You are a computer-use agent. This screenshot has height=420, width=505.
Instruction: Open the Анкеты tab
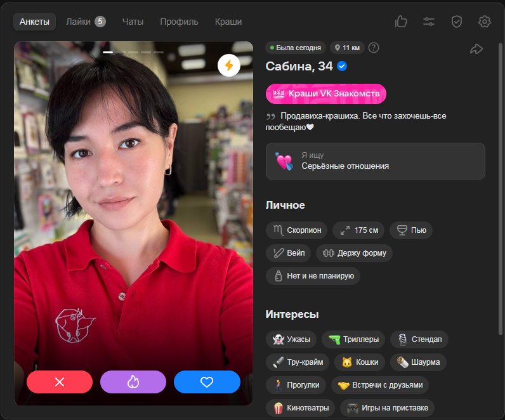point(34,22)
